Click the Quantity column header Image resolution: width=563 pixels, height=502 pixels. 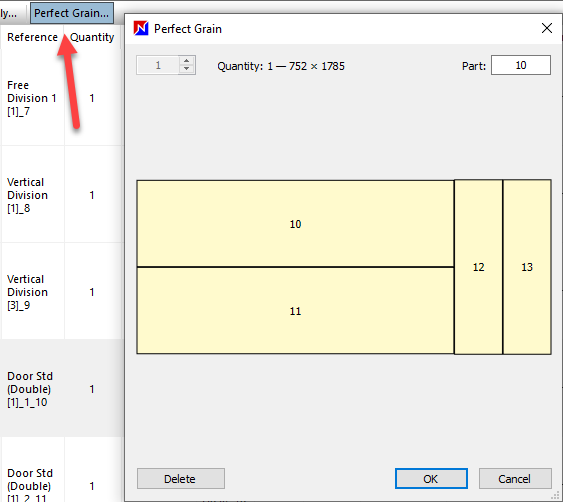point(92,37)
